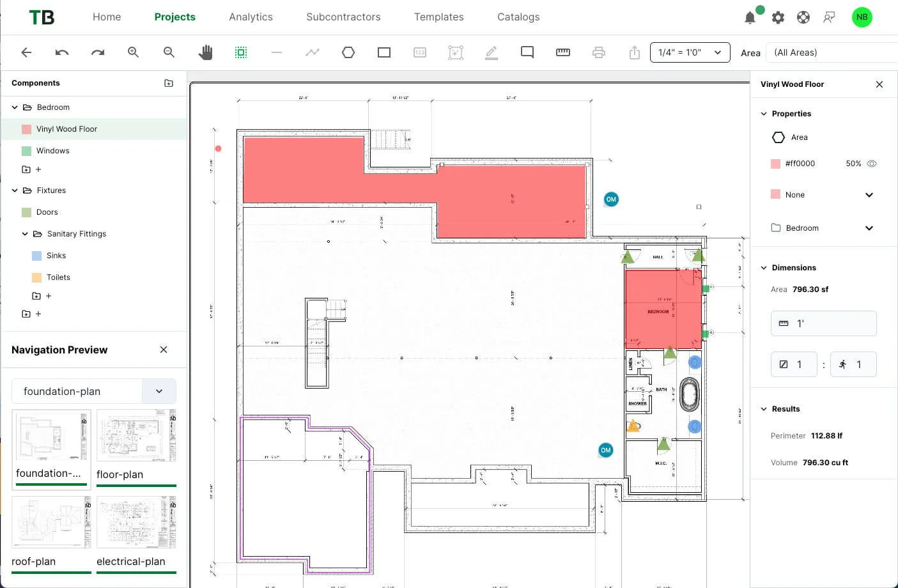Click the Undo arrow
Image resolution: width=898 pixels, height=588 pixels.
tap(62, 52)
